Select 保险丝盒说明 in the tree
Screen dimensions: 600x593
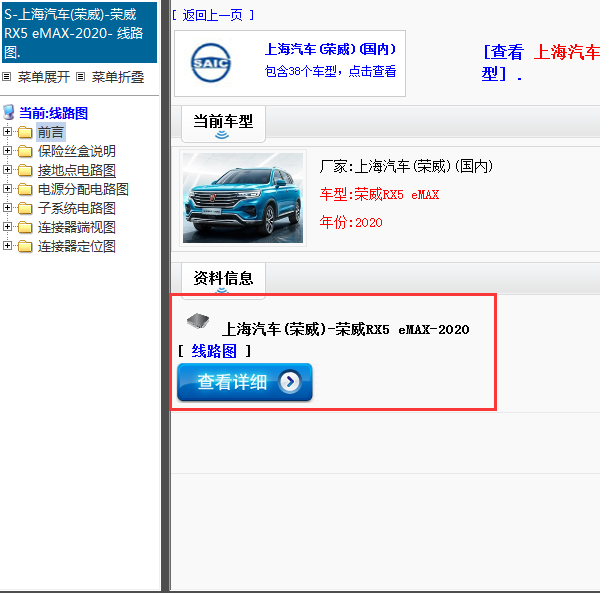(77, 151)
